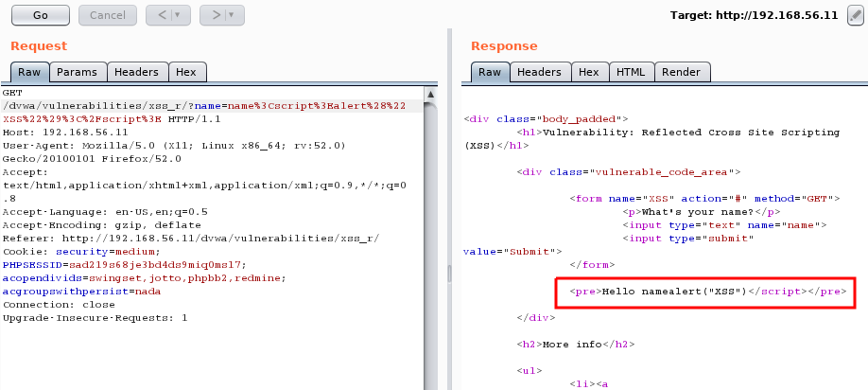The height and width of the screenshot is (390, 868).
Task: Click the 'Connection: close' header line
Action: pyautogui.click(x=59, y=305)
